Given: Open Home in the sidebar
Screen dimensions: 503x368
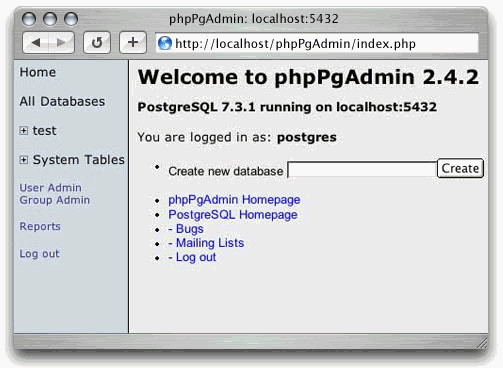Looking at the screenshot, I should pyautogui.click(x=38, y=72).
